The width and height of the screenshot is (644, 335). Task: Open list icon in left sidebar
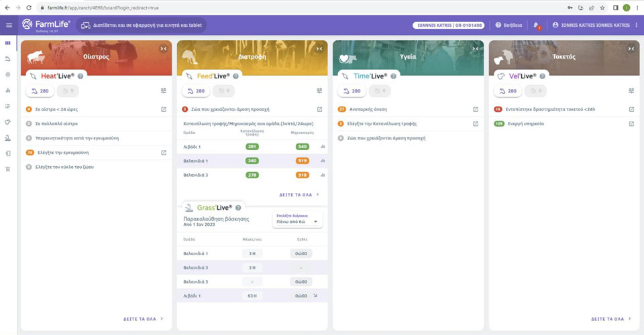[8, 107]
